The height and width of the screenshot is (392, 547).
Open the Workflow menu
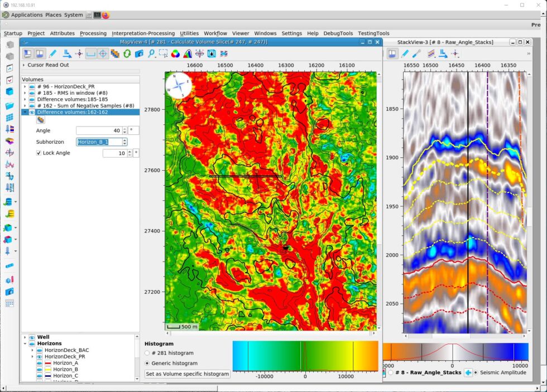[x=215, y=33]
